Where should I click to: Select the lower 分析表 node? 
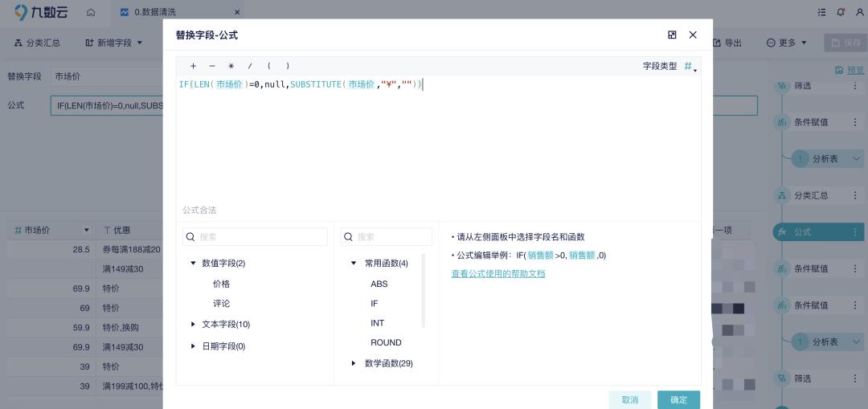827,342
